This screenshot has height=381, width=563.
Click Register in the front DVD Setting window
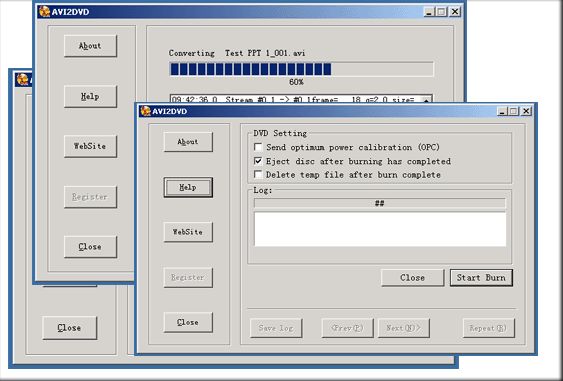[188, 277]
